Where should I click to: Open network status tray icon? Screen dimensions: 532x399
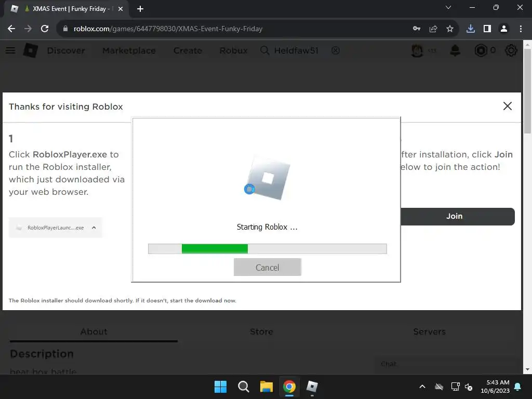click(455, 387)
